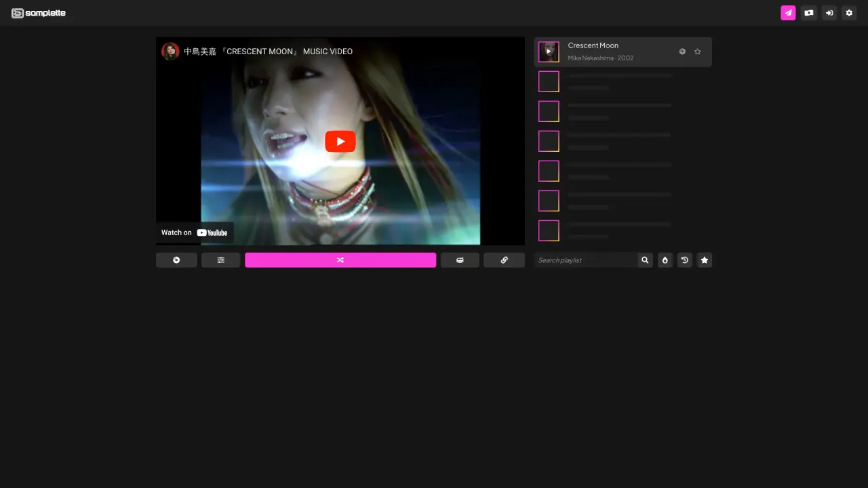868x488 pixels.
Task: Click the sign-in arrow icon
Action: (829, 13)
